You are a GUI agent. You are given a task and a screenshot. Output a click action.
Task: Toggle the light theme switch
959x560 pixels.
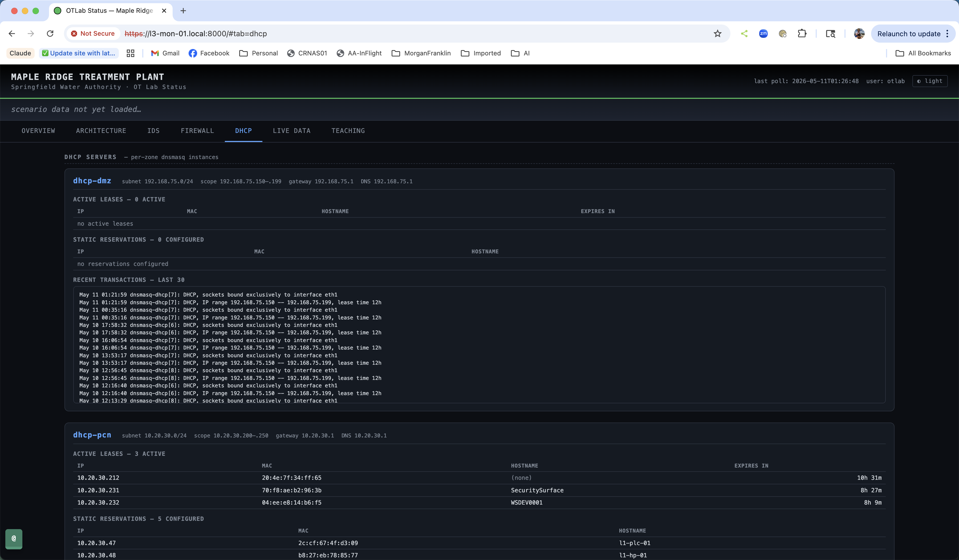click(x=930, y=81)
